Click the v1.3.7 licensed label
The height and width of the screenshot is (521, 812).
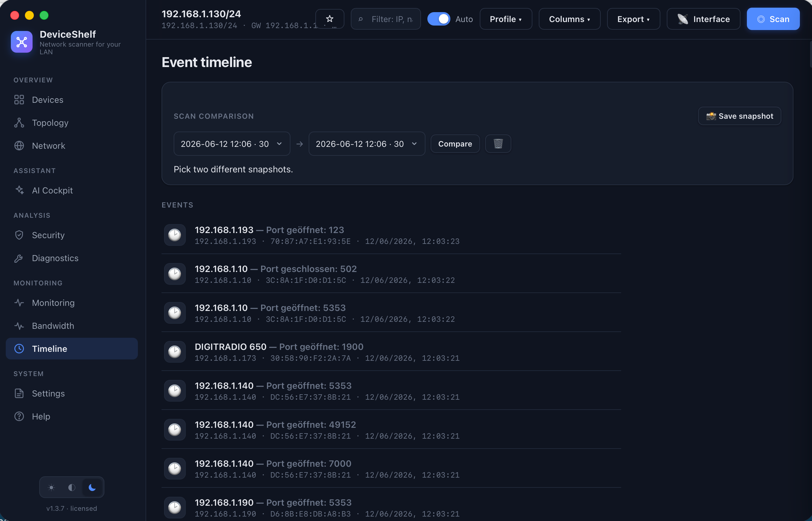[x=72, y=509]
